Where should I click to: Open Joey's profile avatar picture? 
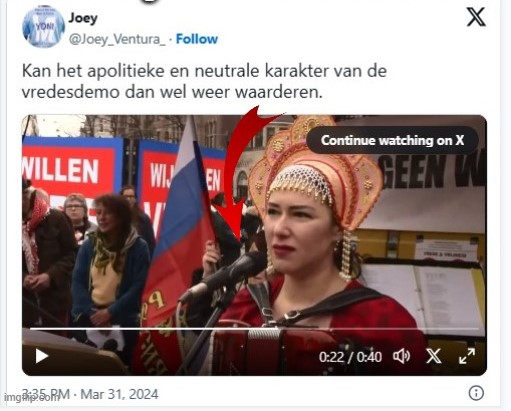coord(43,26)
